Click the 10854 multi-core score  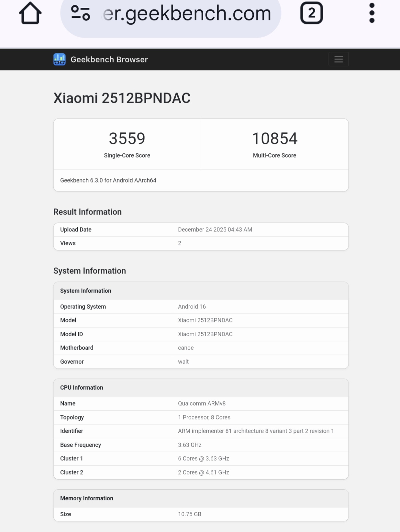[274, 139]
